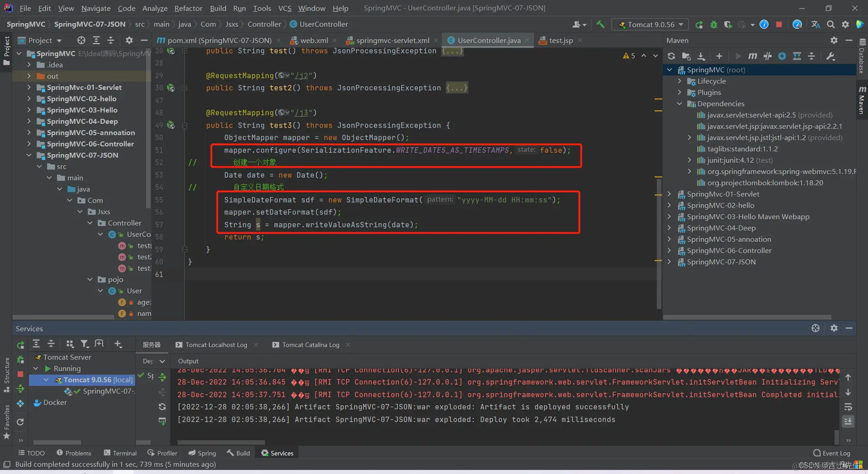Collapse the SpringMVC-07-JSON module in Project tree
Viewport: 868px width, 474px height.
[x=29, y=155]
